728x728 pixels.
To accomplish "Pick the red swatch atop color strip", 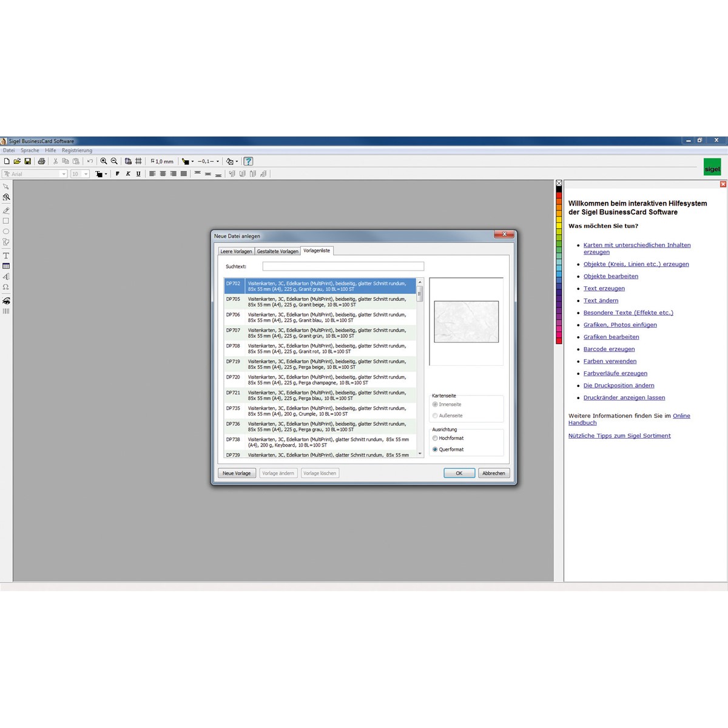I will (559, 196).
